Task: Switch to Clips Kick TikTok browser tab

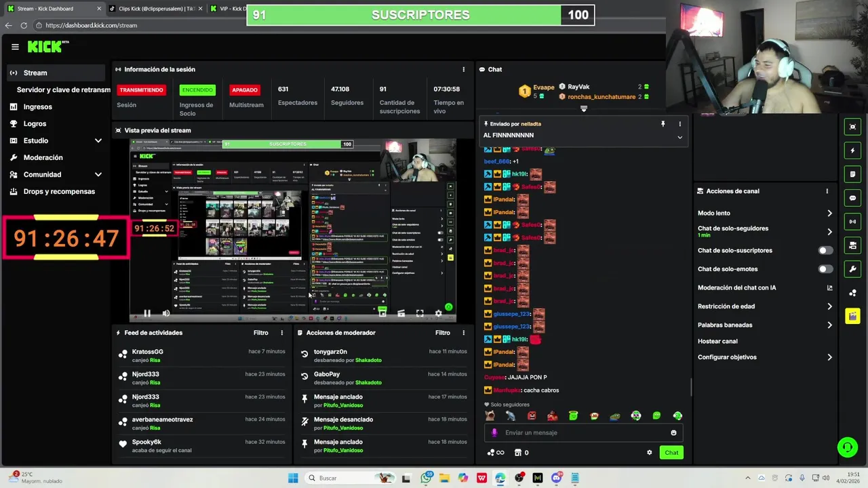Action: tap(155, 9)
